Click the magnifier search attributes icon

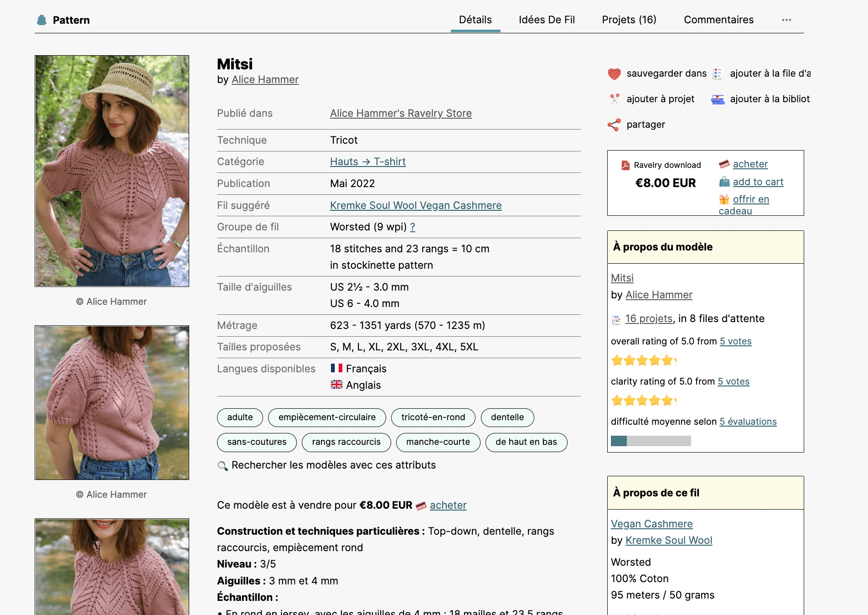tap(222, 465)
